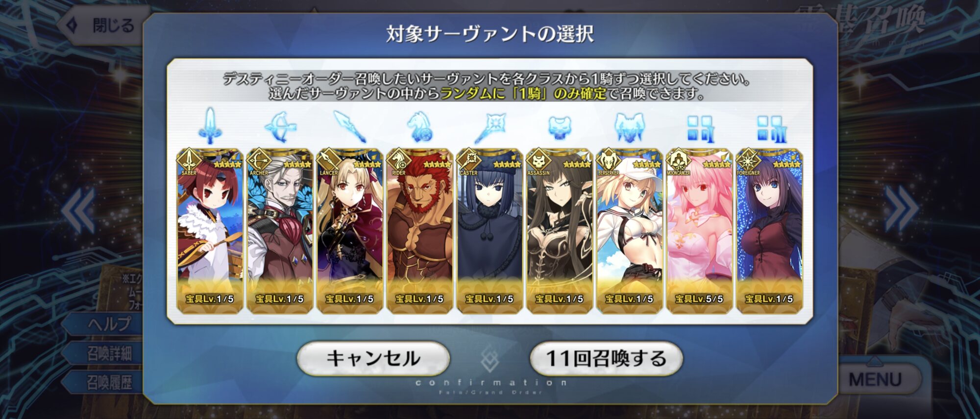Select the Archer class bow icon
Image resolution: width=980 pixels, height=419 pixels.
[280, 126]
